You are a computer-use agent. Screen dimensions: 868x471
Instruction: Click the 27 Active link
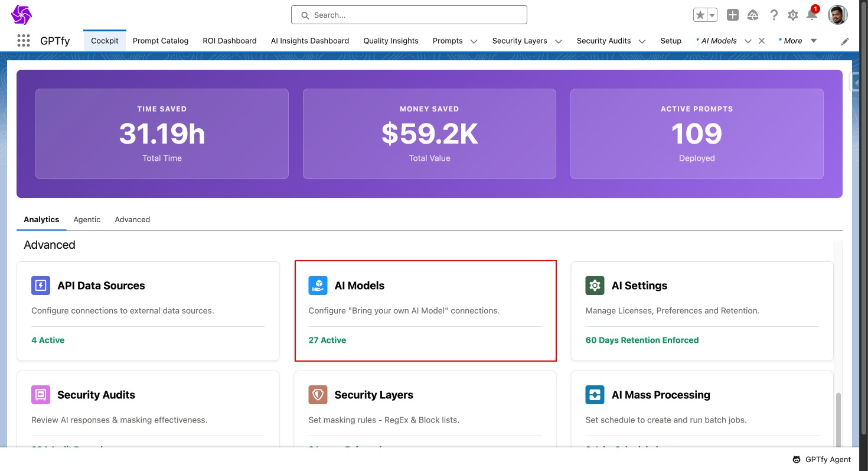click(x=327, y=340)
